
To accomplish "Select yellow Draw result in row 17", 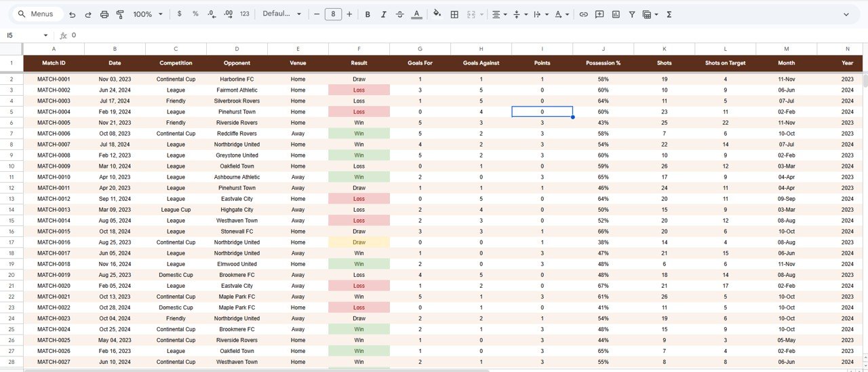I will tap(359, 242).
